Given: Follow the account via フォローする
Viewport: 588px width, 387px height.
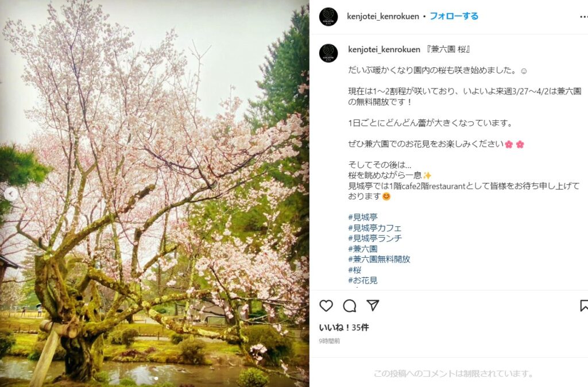Looking at the screenshot, I should click(x=454, y=16).
